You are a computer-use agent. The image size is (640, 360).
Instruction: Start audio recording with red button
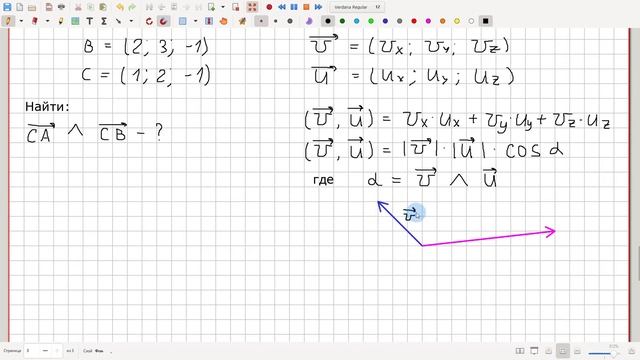click(x=269, y=7)
